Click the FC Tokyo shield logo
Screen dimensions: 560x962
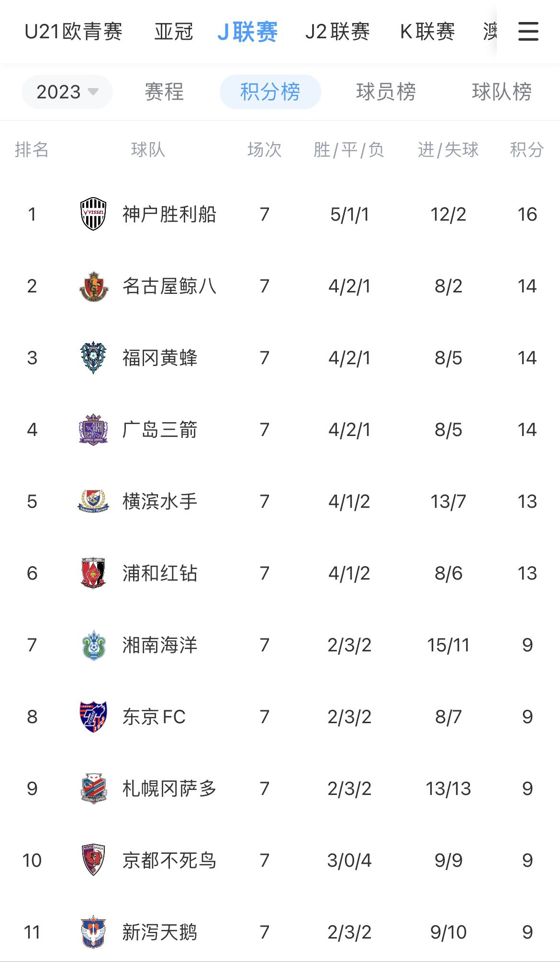(x=93, y=716)
